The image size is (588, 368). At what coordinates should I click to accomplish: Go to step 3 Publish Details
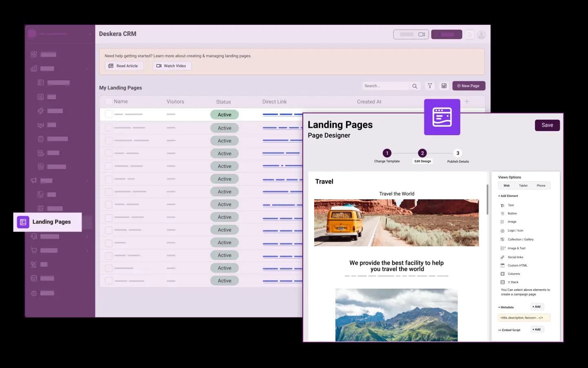458,156
